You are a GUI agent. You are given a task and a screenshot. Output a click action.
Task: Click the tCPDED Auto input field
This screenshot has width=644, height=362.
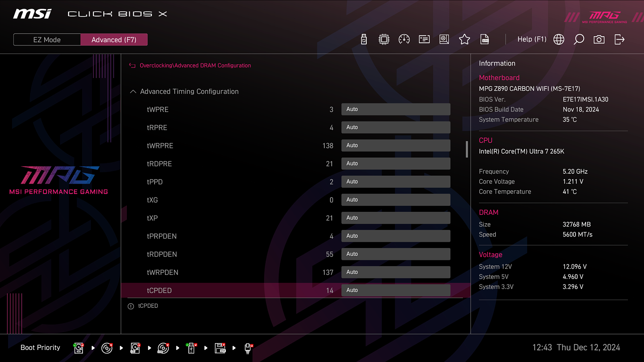[396, 290]
